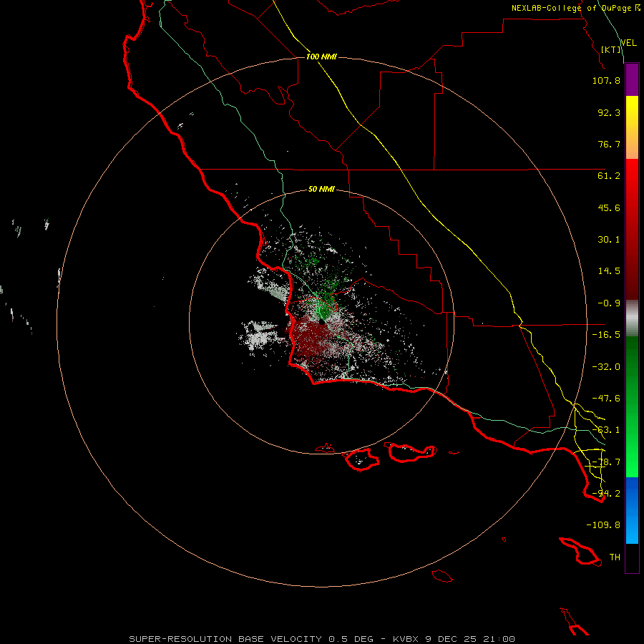Select the -94.2 scale value
This screenshot has width=644, height=644.
[606, 494]
